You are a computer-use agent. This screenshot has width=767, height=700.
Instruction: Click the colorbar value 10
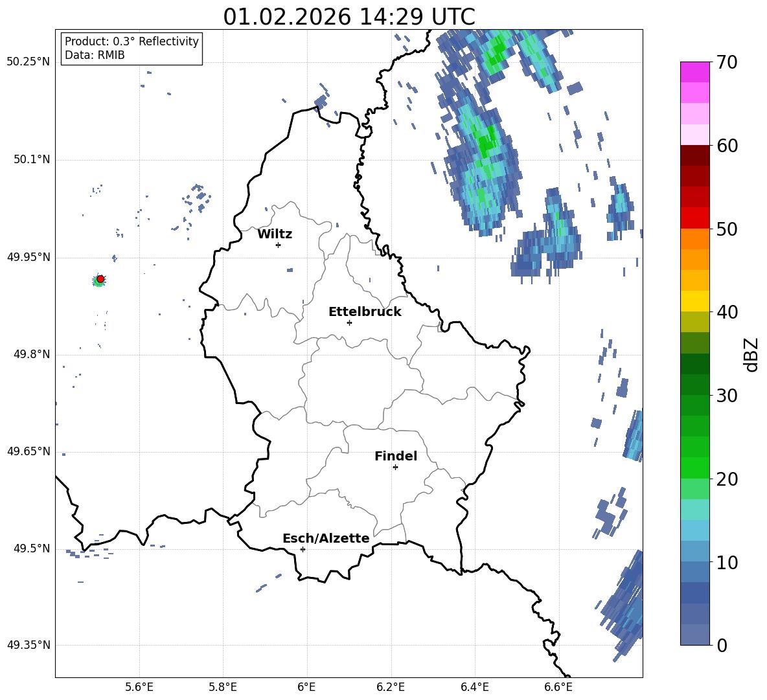[x=727, y=562]
